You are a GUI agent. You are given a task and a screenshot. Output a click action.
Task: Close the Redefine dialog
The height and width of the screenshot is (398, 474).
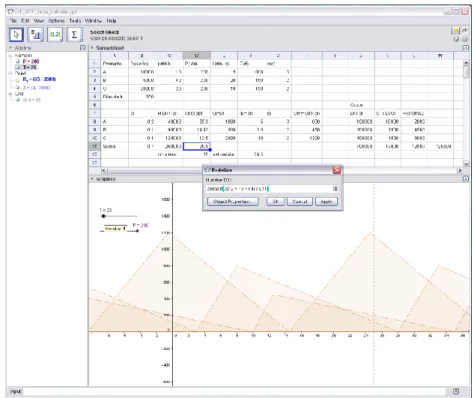(x=337, y=170)
